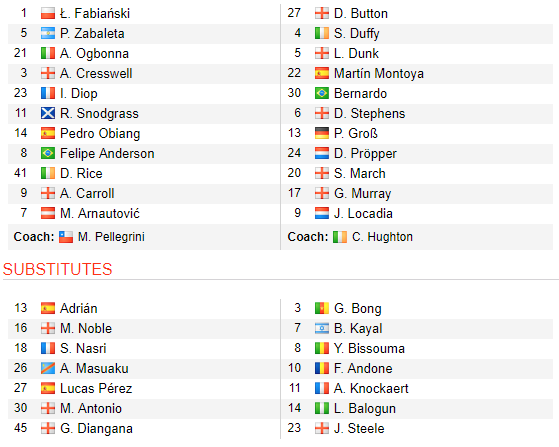
Task: Click the Germany flag beside P. Groß
Action: click(322, 133)
